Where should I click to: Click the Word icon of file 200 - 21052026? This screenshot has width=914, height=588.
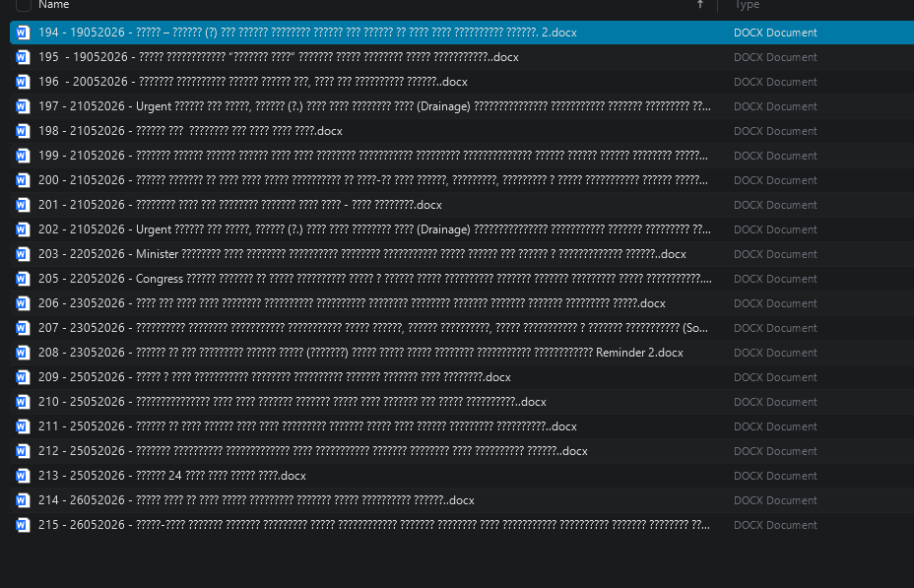23,180
